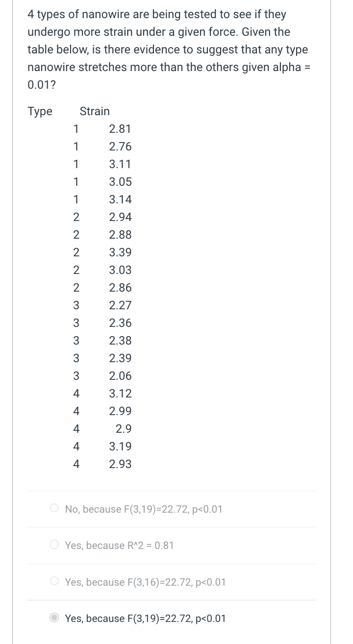
Task: Click the last type "4" label next to 2.93
Action: coord(76,464)
